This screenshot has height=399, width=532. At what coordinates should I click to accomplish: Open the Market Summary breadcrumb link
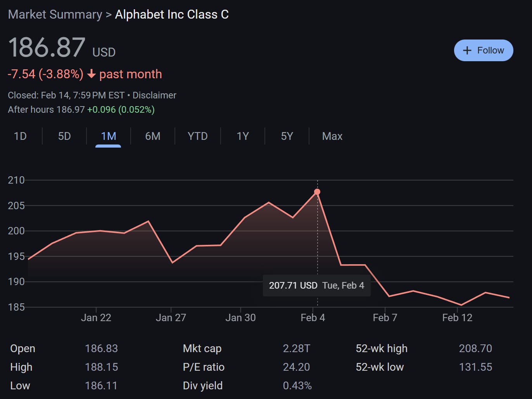pyautogui.click(x=55, y=14)
